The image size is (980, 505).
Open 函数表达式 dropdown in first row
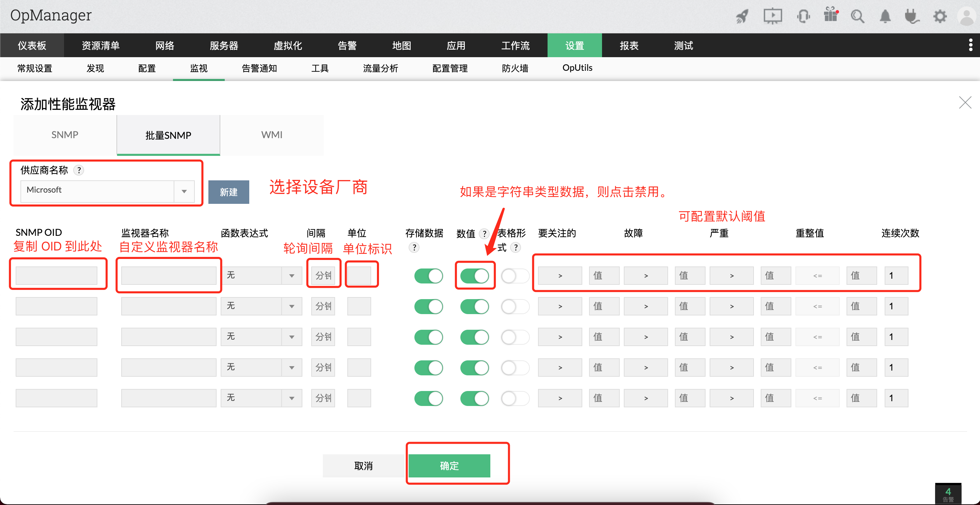click(x=262, y=275)
